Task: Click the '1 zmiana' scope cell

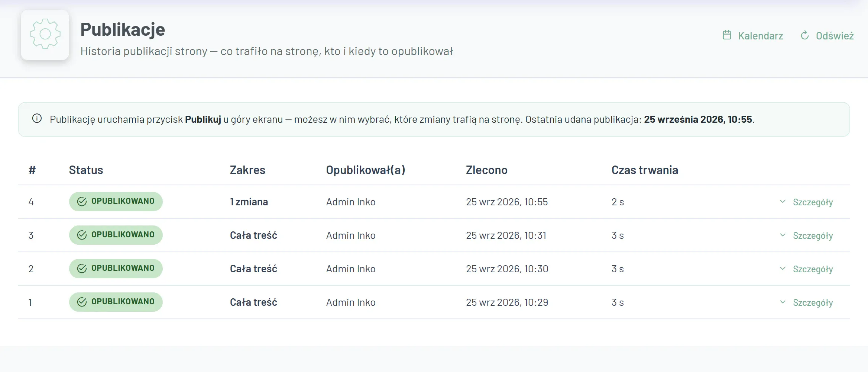Action: pos(249,202)
